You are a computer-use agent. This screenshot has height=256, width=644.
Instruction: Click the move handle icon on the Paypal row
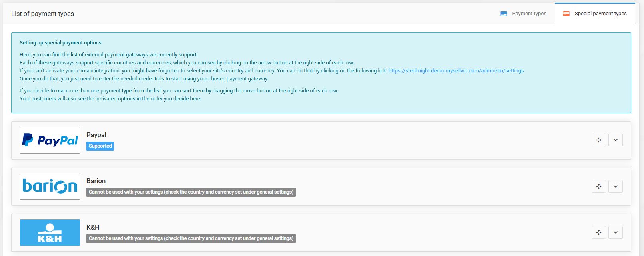point(598,140)
